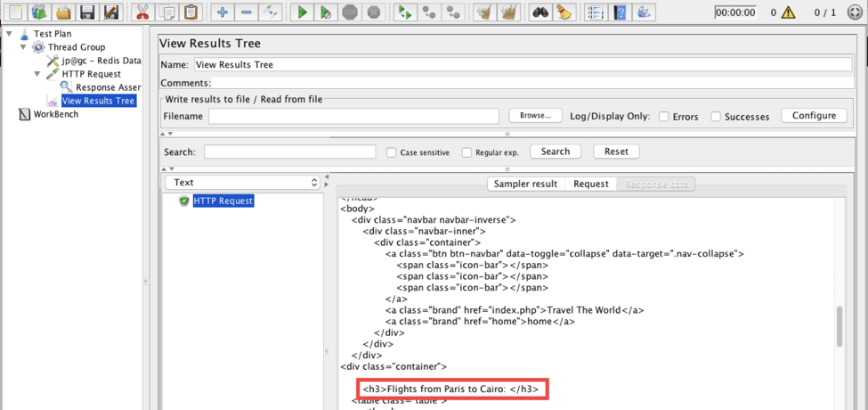The image size is (868, 410).
Task: Click the Filename input field
Action: (x=355, y=117)
